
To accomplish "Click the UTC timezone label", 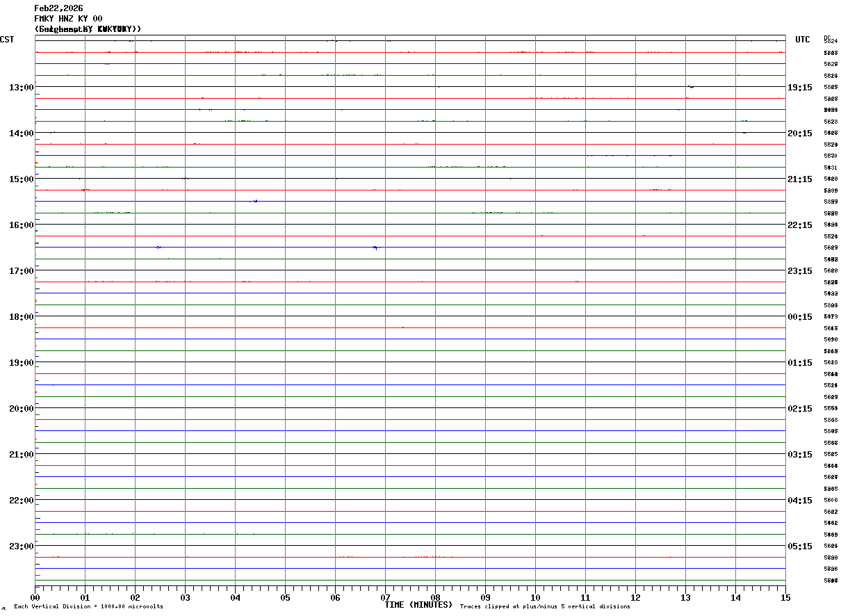I will [803, 40].
